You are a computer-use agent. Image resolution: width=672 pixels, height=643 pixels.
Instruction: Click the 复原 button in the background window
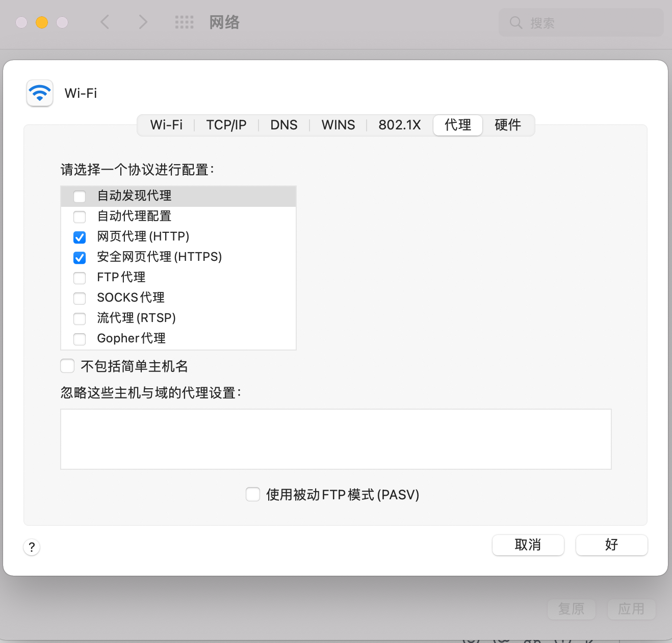point(572,609)
